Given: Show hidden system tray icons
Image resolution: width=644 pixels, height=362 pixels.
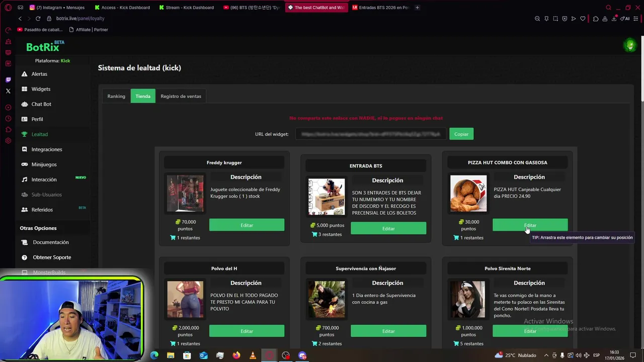Looking at the screenshot, I should coord(546,355).
